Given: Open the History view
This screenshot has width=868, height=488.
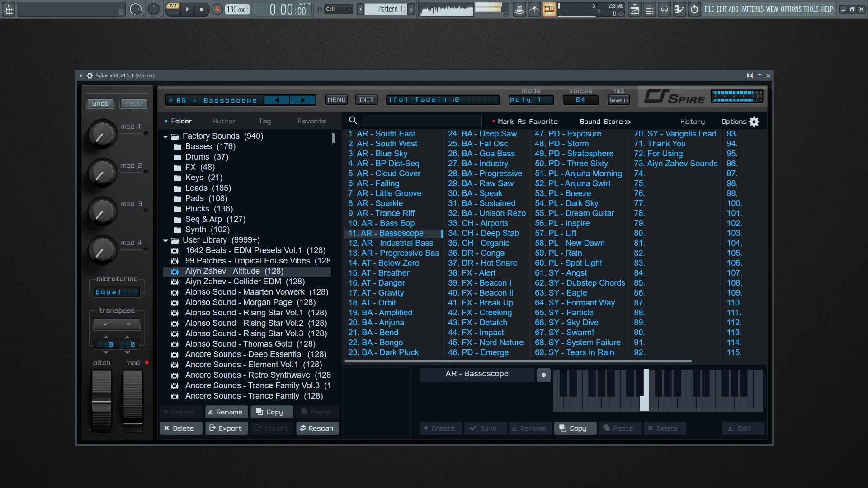Looking at the screenshot, I should point(692,122).
